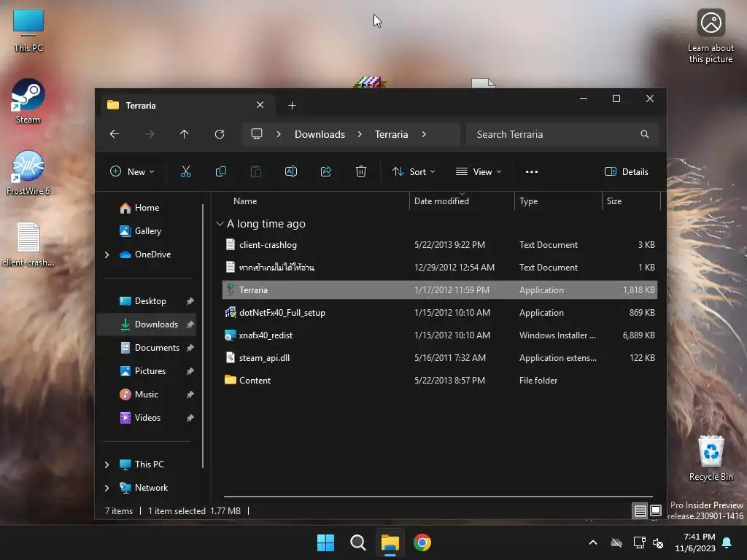
Task: Click Learn about this picture icon
Action: point(711,36)
